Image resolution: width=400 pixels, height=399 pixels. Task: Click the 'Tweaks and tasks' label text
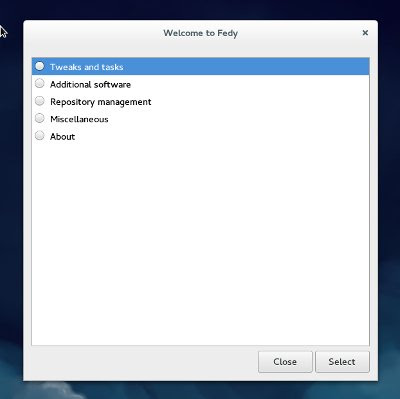pos(87,67)
